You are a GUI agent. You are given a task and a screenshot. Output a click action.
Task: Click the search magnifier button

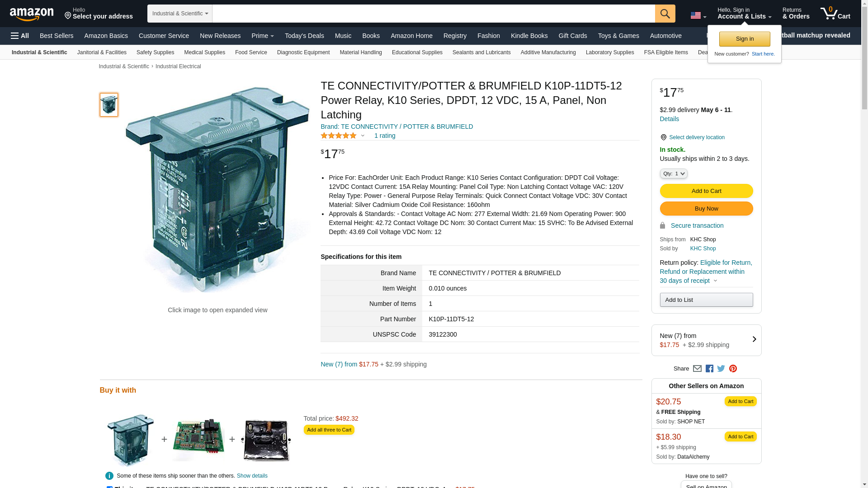click(665, 14)
